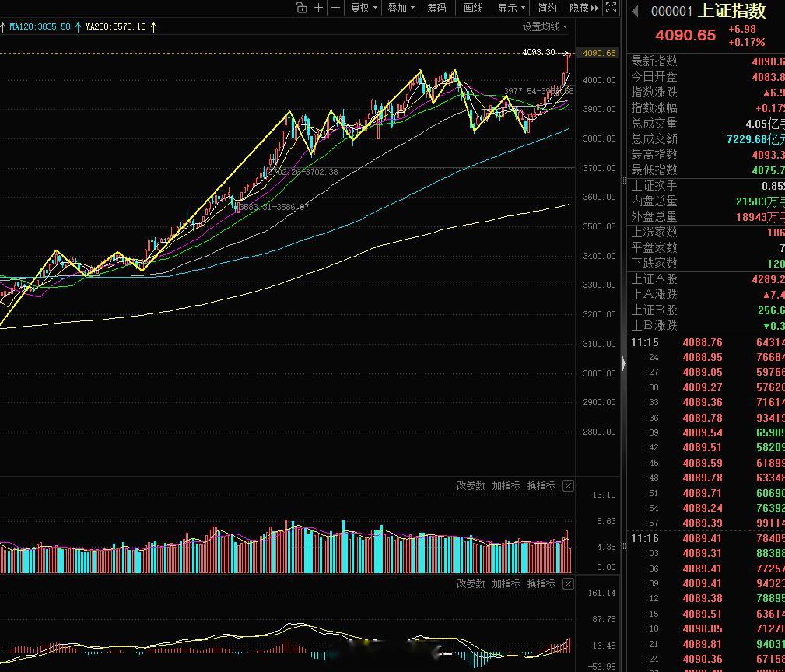This screenshot has height=672, width=785.
Task: Click the large 4090.65 price
Action: (685, 35)
